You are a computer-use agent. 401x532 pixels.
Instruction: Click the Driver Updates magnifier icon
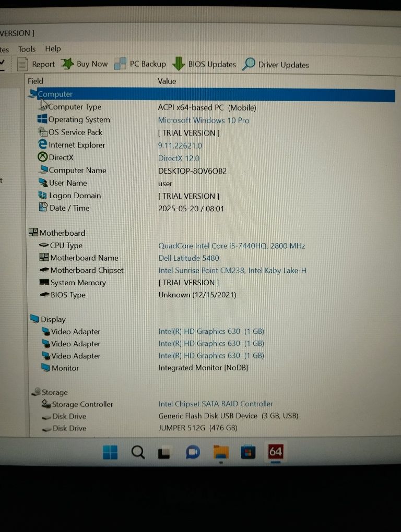point(249,64)
